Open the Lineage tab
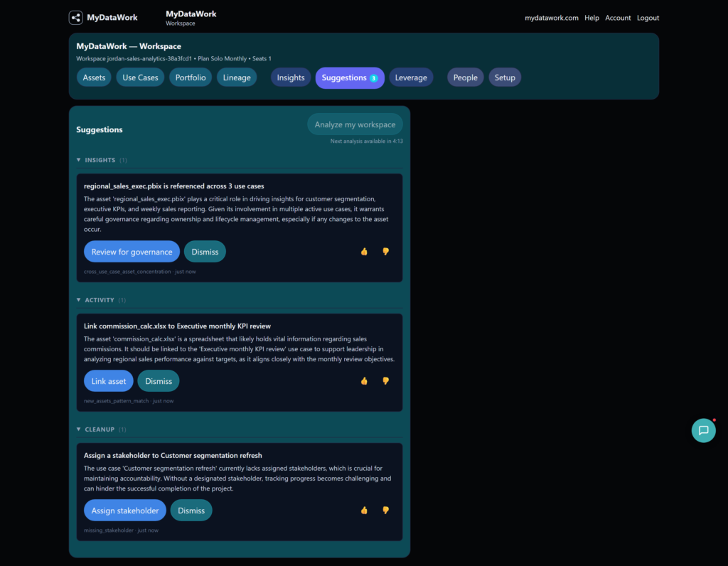The width and height of the screenshot is (728, 566). pyautogui.click(x=237, y=78)
